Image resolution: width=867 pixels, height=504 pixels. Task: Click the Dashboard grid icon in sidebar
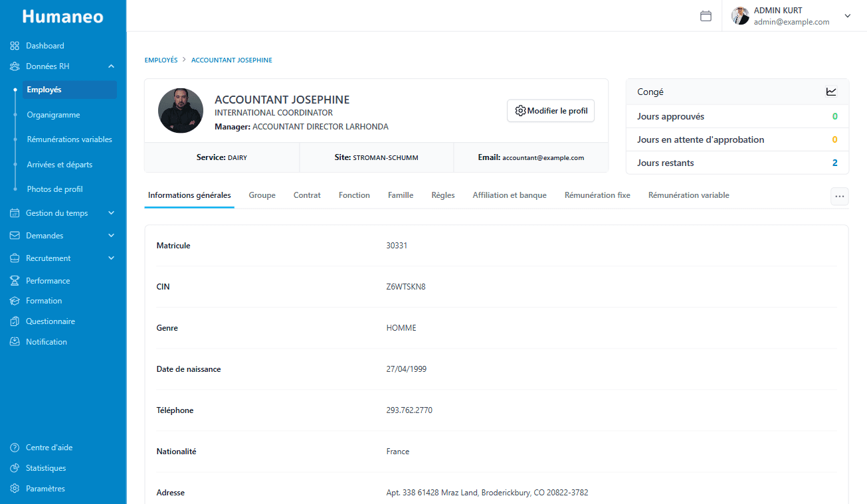(15, 46)
